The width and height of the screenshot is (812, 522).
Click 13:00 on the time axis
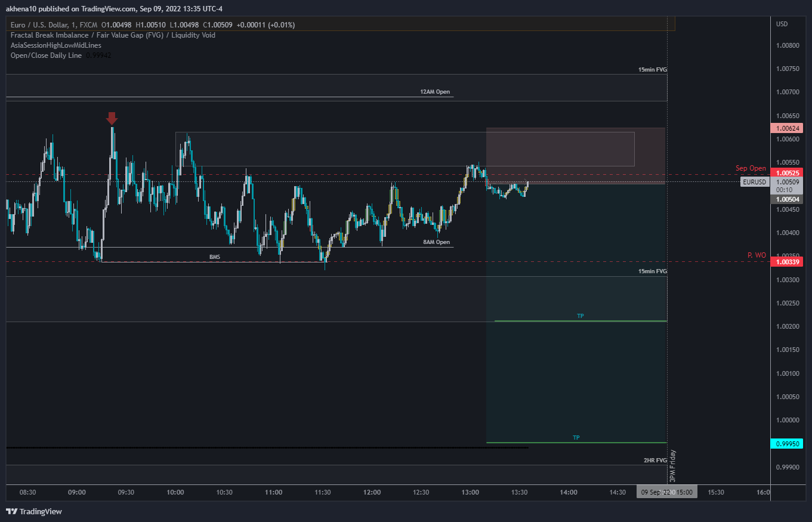[470, 492]
